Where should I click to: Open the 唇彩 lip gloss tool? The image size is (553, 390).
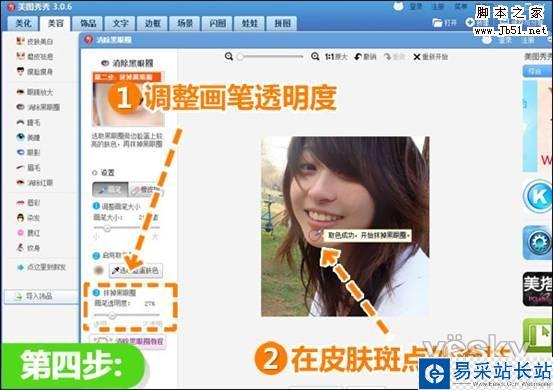[x=29, y=203]
